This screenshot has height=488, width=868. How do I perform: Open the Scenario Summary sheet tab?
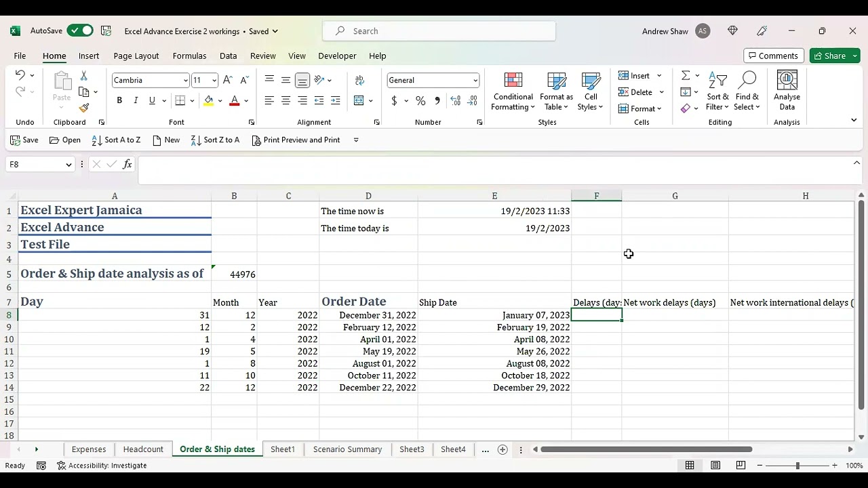(347, 449)
